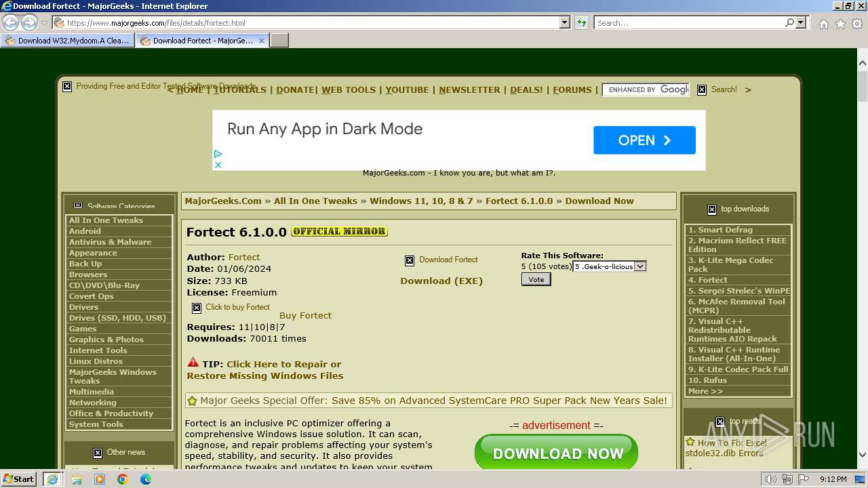Open Microsoft Edge from the taskbar

coord(146,479)
